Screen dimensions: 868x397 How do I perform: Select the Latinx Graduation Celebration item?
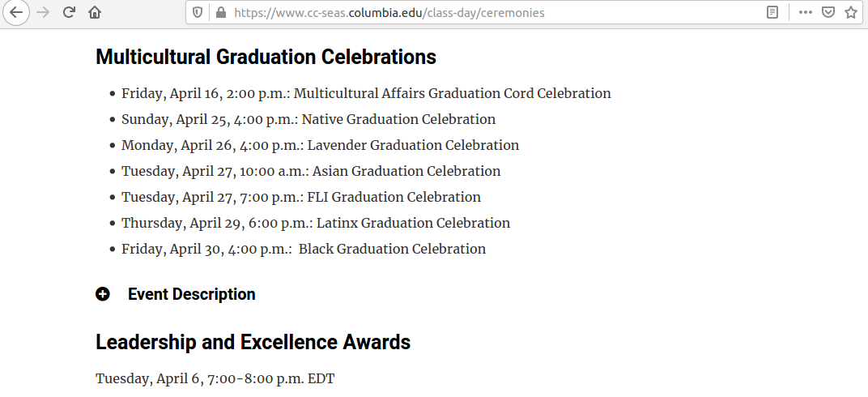tap(316, 223)
